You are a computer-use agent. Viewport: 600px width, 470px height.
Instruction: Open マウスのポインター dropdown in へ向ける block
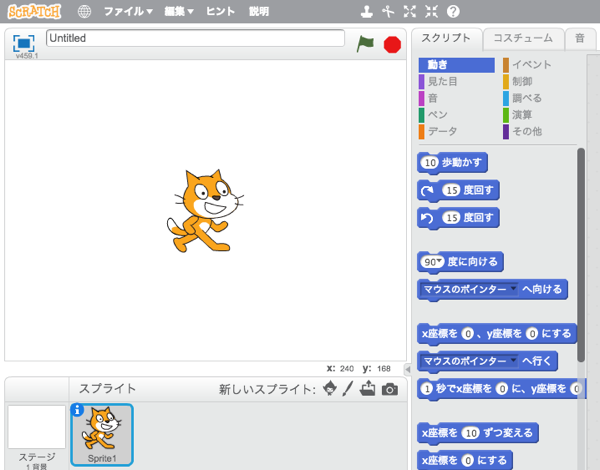pos(514,287)
